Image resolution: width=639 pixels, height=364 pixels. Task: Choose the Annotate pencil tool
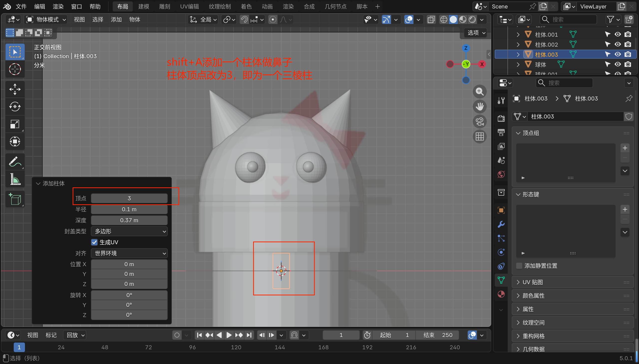coord(15,162)
